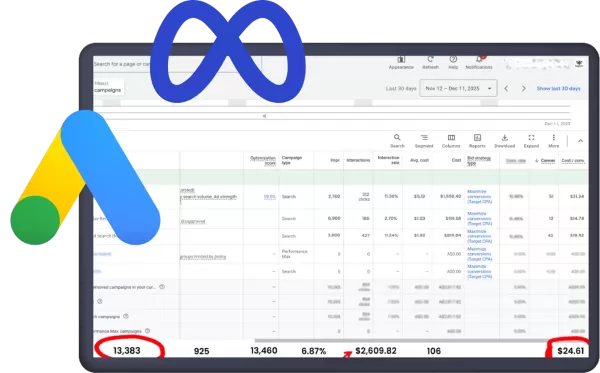Click the Expand fullscreen icon
Screen dimensions: 600x373
531,137
